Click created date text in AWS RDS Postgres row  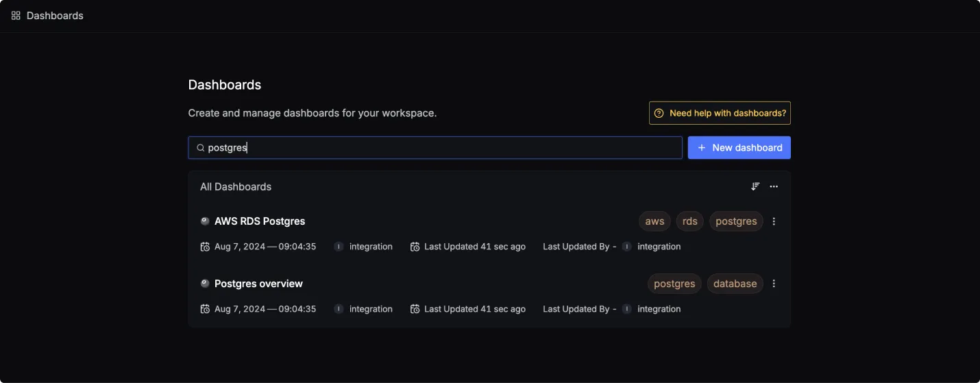(x=265, y=247)
